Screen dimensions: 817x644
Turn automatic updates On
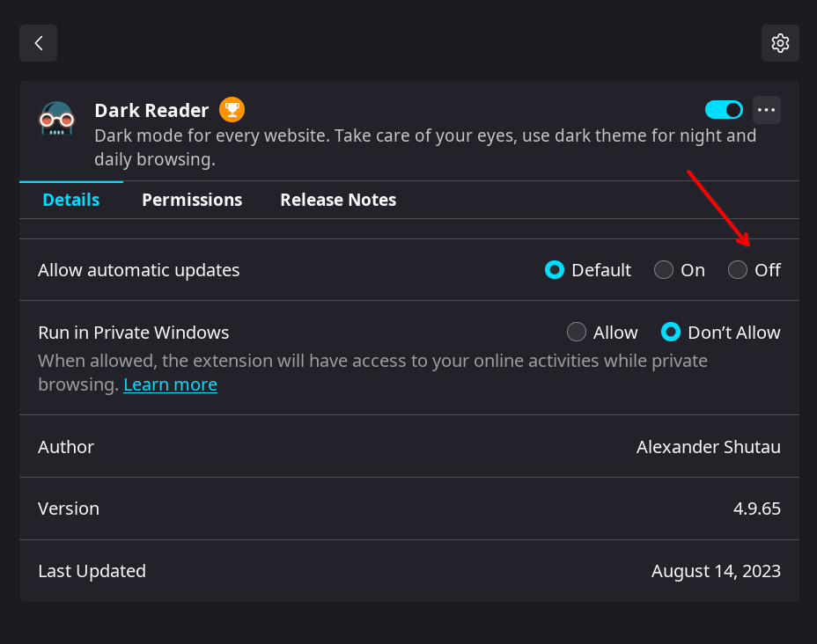click(664, 270)
